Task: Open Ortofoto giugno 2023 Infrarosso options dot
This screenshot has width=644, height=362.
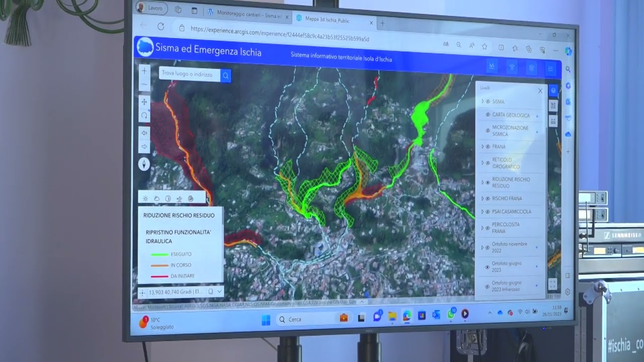Action: pyautogui.click(x=536, y=286)
